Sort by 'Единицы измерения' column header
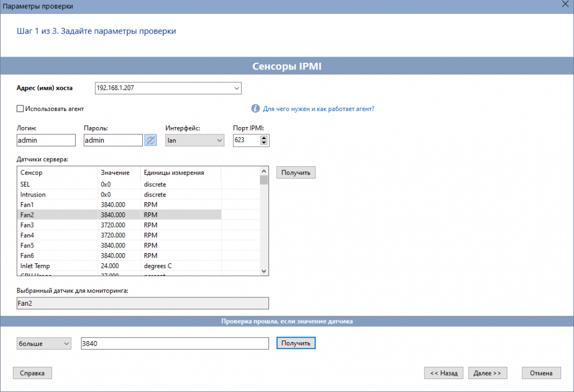 [181, 172]
